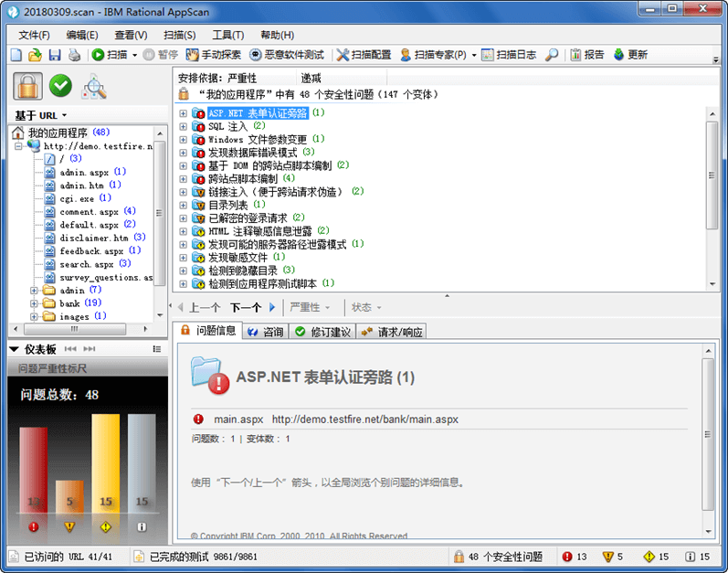This screenshot has height=573, width=728.
Task: Click the orange medium-severity bar in chart
Action: point(69,497)
